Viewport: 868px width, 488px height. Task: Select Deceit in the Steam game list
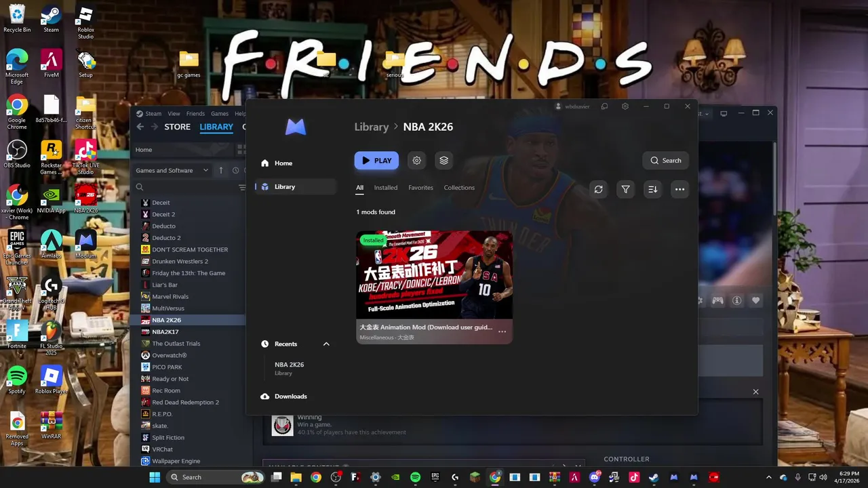tap(161, 203)
